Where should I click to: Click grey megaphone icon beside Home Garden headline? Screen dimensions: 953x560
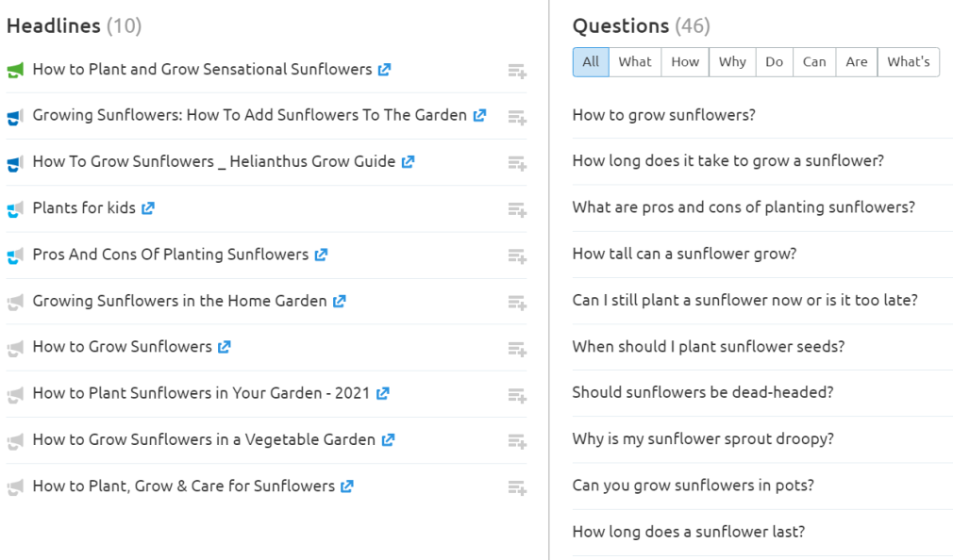[15, 302]
